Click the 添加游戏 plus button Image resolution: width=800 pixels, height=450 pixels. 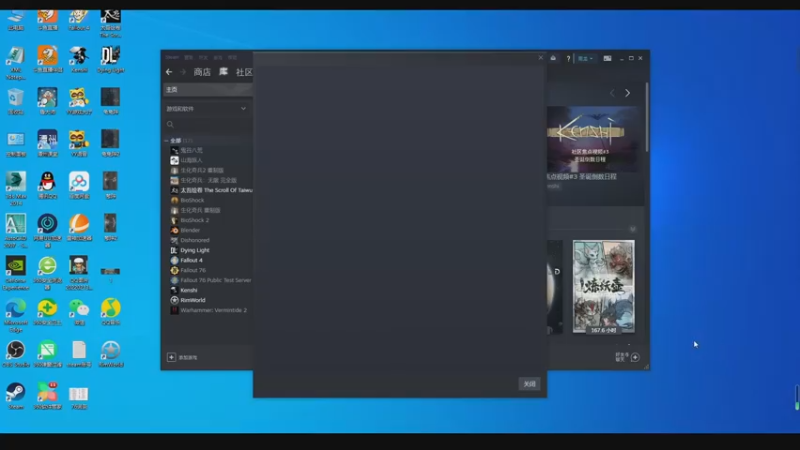171,357
